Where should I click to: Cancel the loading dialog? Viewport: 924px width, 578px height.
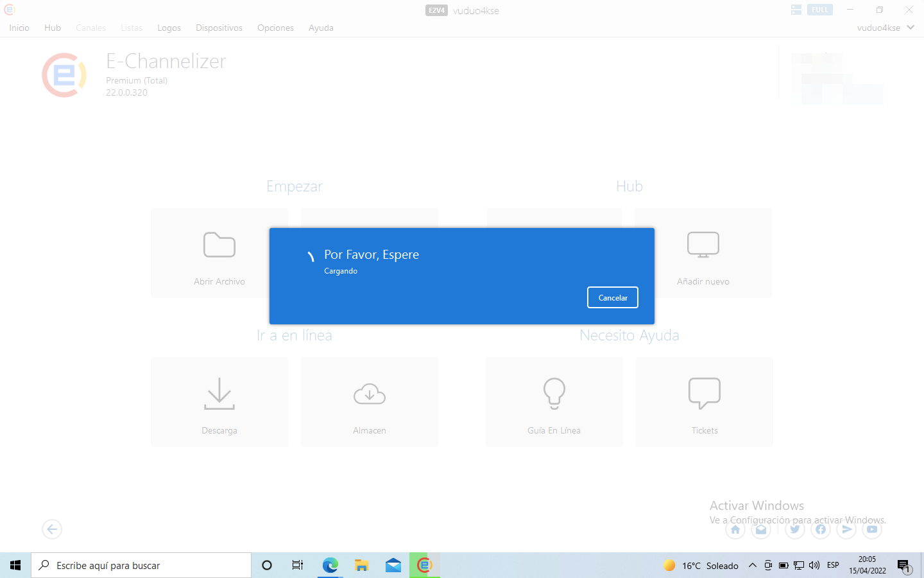pyautogui.click(x=612, y=297)
